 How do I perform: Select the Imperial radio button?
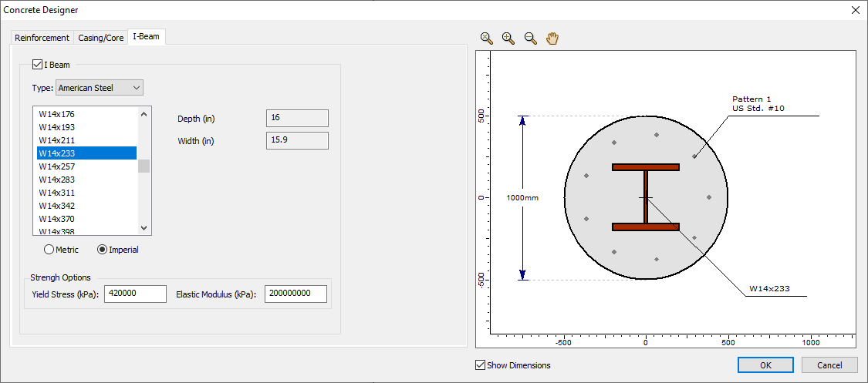click(102, 250)
